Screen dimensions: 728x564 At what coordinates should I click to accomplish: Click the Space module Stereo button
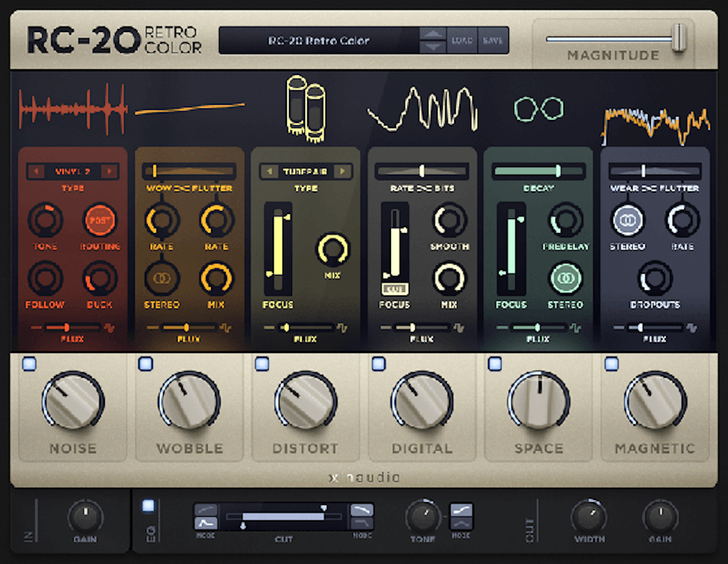[x=561, y=278]
